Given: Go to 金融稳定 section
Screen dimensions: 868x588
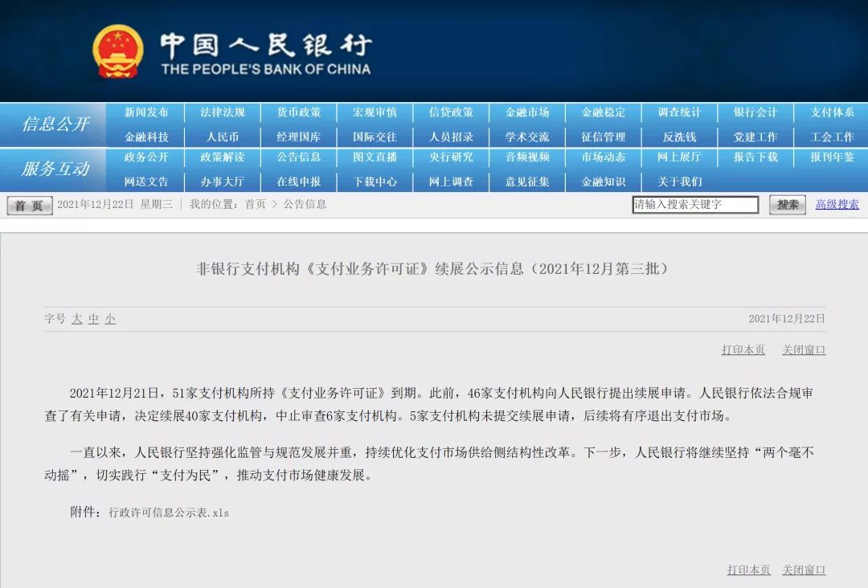Looking at the screenshot, I should click(x=604, y=112).
